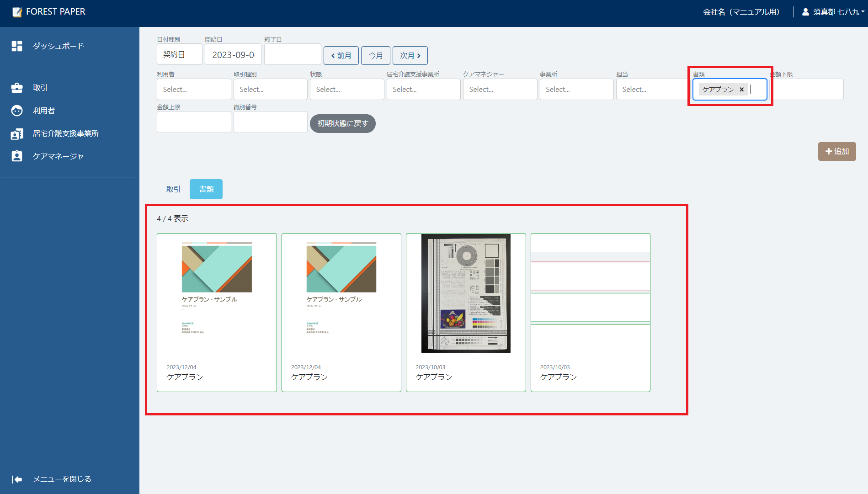868x494 pixels.
Task: Open the test chart document thumbnail
Action: pos(466,293)
